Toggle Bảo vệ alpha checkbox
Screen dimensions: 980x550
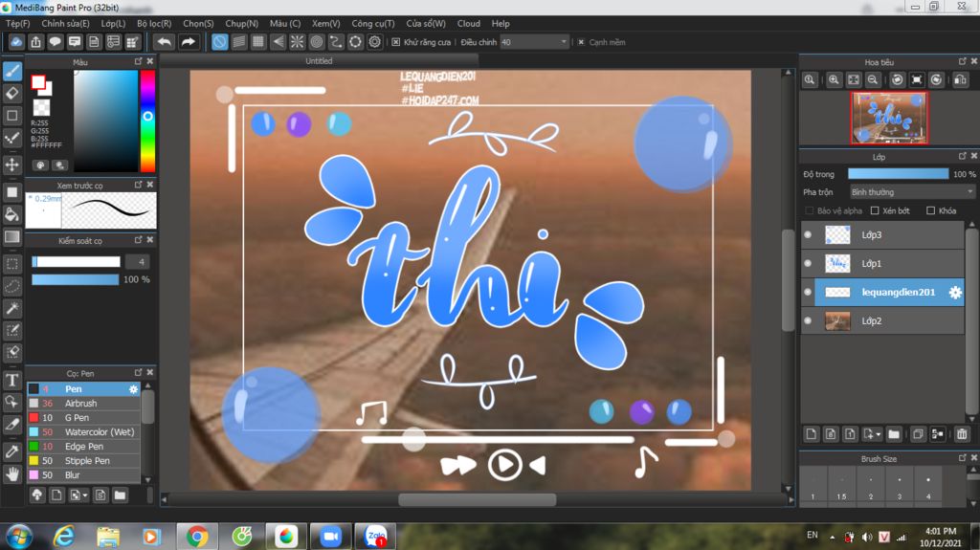[810, 210]
